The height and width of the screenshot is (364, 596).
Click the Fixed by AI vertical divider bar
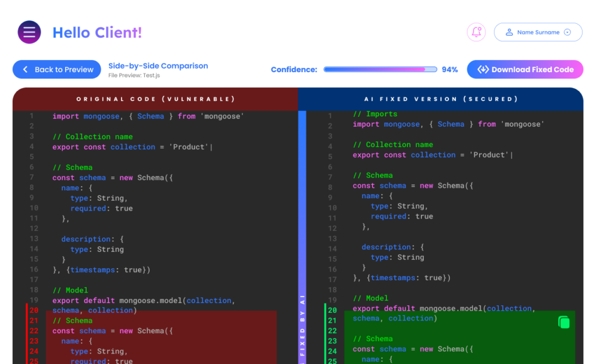coord(302,237)
